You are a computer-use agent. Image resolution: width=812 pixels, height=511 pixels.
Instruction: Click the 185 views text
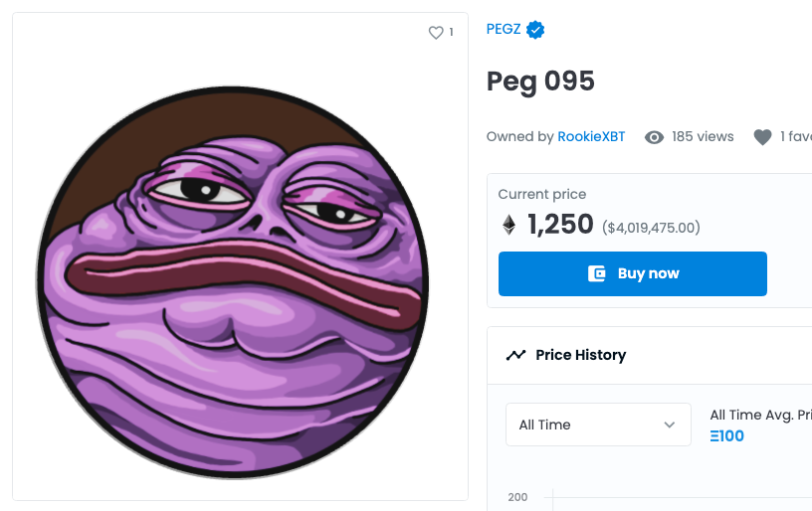coord(703,137)
